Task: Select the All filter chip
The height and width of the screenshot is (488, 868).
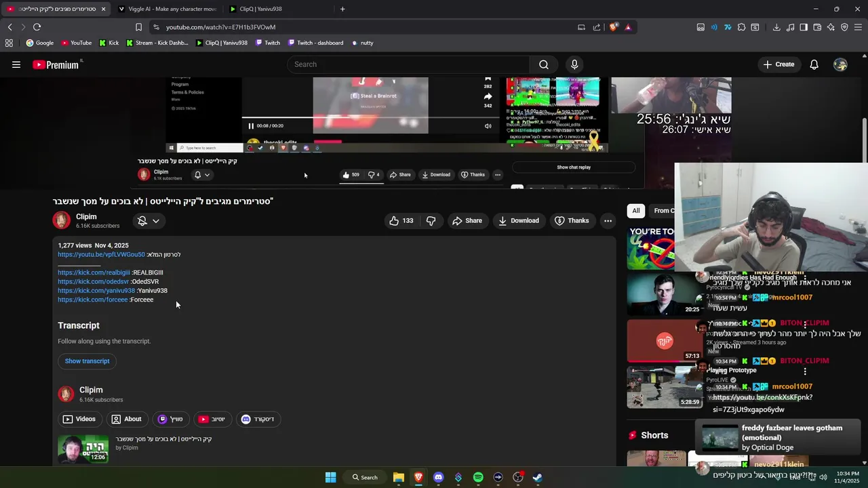Action: [x=636, y=211]
